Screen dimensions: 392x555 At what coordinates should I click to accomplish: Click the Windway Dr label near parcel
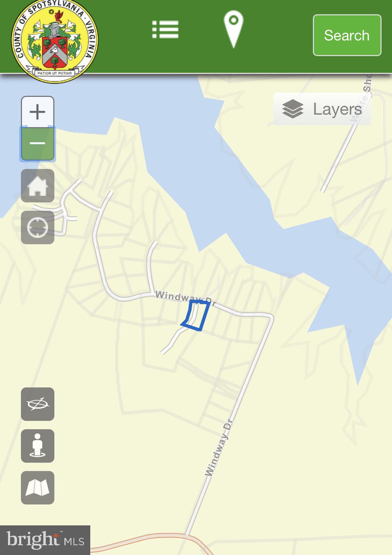tap(185, 298)
